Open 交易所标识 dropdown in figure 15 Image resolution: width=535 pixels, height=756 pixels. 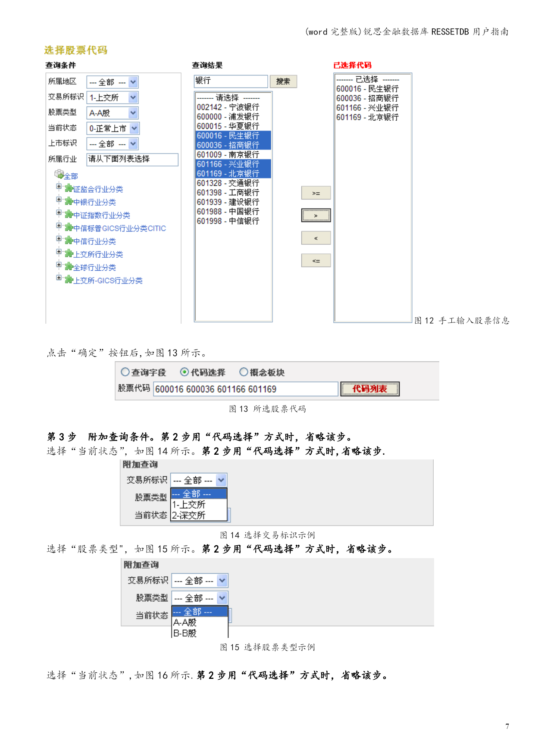click(200, 581)
